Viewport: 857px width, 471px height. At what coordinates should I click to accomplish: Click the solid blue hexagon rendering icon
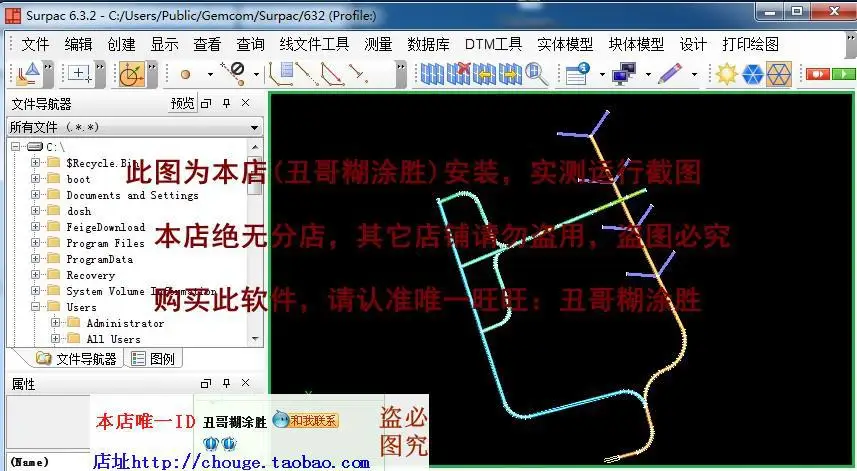[x=753, y=74]
